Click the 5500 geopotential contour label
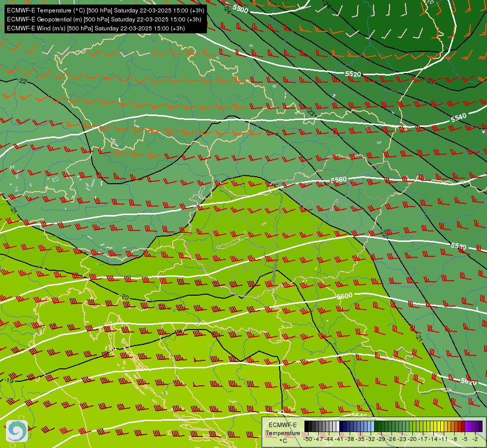The width and height of the screenshot is (487, 448). point(240,8)
